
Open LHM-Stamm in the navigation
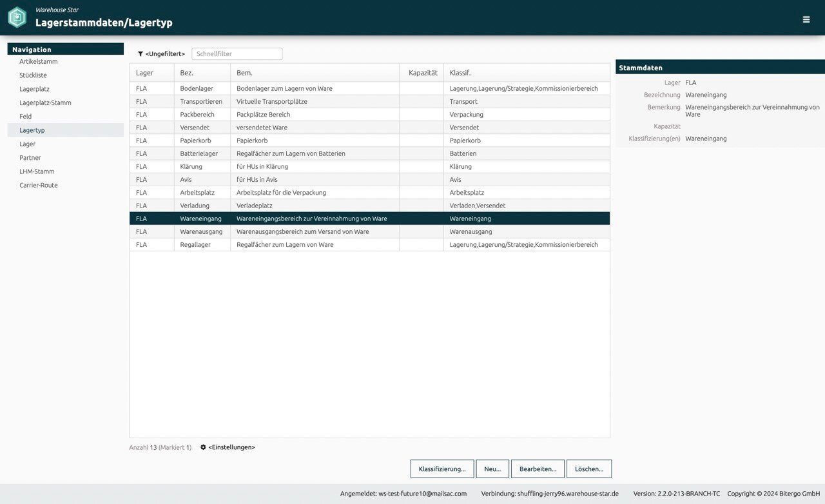click(x=37, y=171)
